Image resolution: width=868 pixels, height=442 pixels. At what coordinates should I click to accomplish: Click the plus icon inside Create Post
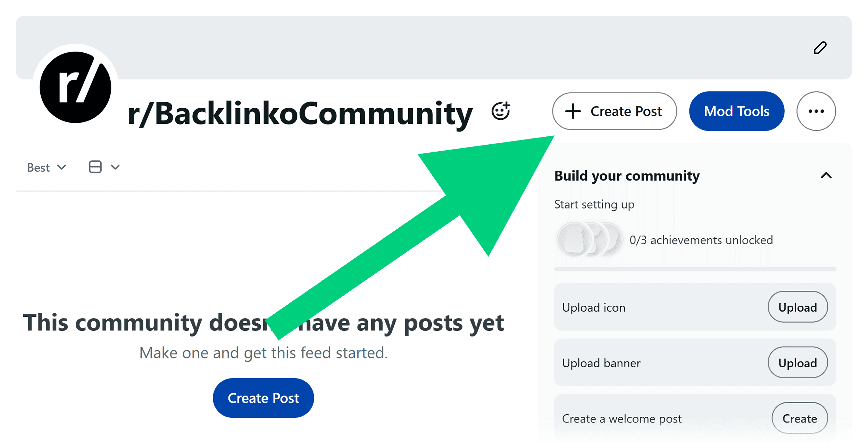573,111
